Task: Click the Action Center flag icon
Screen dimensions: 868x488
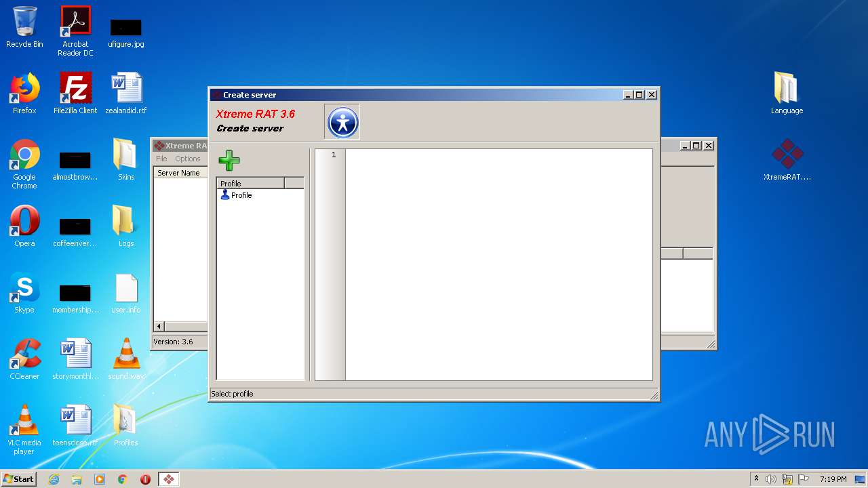Action: 803,479
